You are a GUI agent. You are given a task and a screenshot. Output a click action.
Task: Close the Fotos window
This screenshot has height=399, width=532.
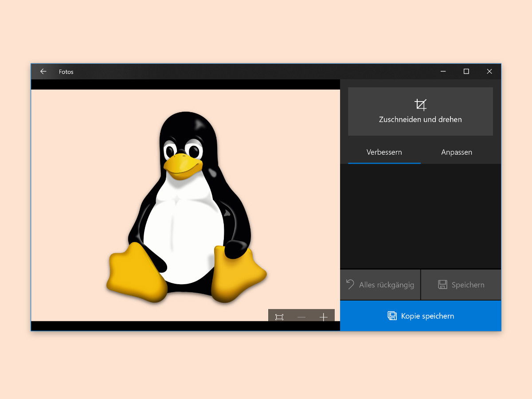coord(489,71)
